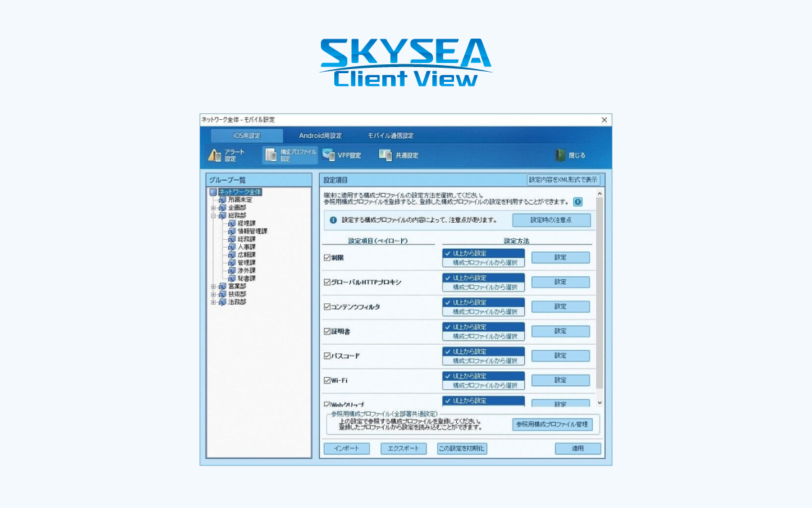812x508 pixels.
Task: Click the 営業部 group icon
Action: pos(223,287)
